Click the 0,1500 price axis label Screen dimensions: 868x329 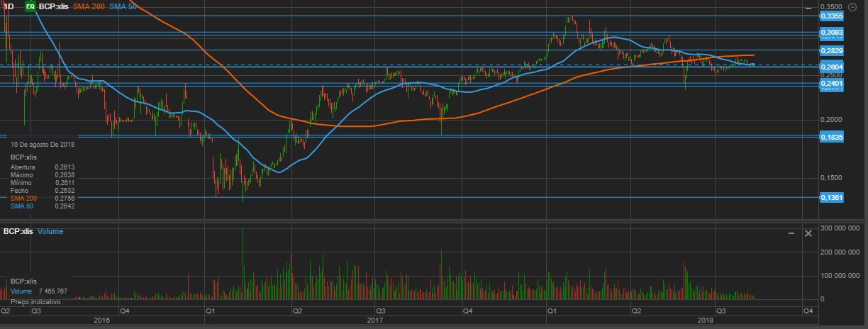(x=831, y=178)
